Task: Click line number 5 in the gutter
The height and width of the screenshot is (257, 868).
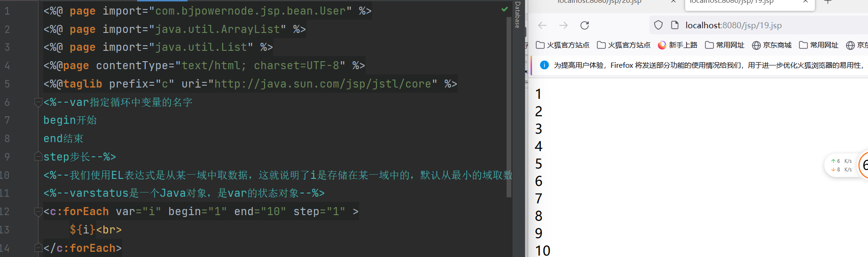Action: click(7, 84)
